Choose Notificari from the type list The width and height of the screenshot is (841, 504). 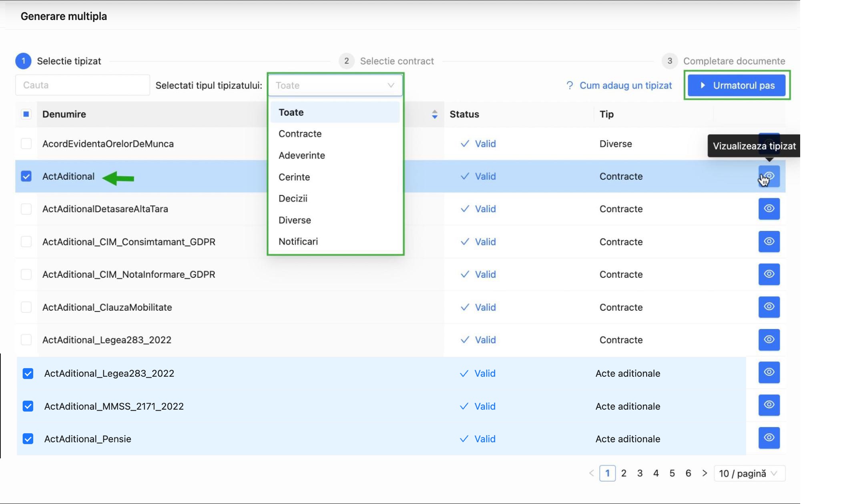coord(335,241)
